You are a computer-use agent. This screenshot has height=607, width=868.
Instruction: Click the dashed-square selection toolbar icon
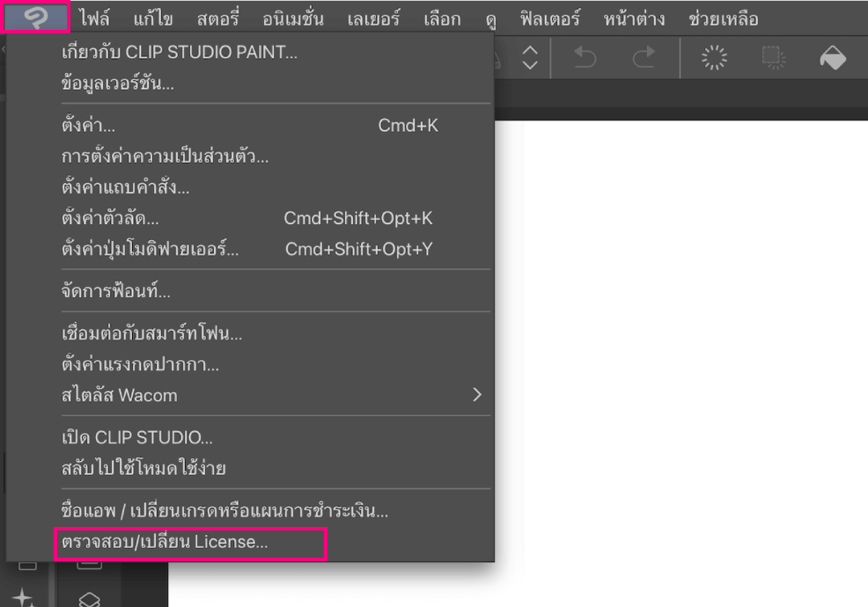(x=774, y=58)
